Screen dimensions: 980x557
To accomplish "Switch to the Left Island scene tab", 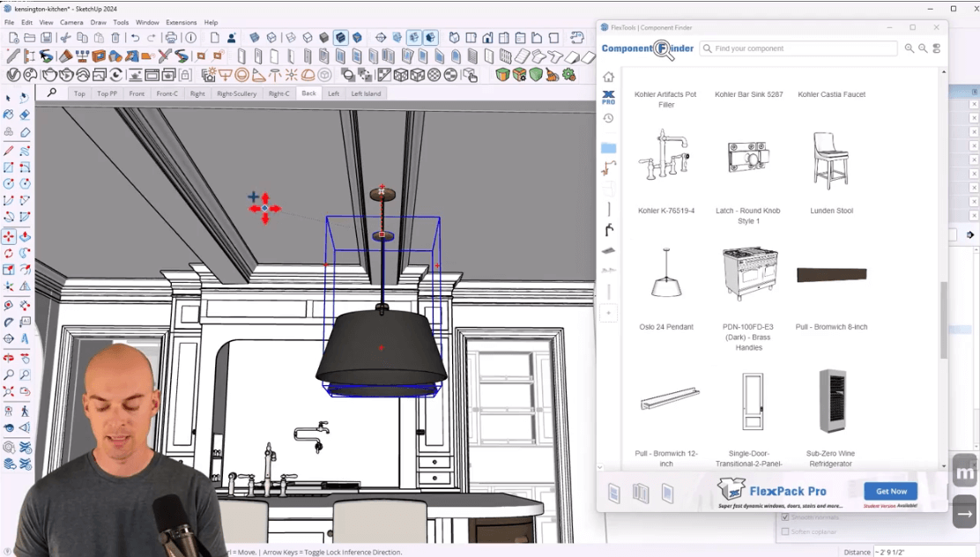I will 366,93.
